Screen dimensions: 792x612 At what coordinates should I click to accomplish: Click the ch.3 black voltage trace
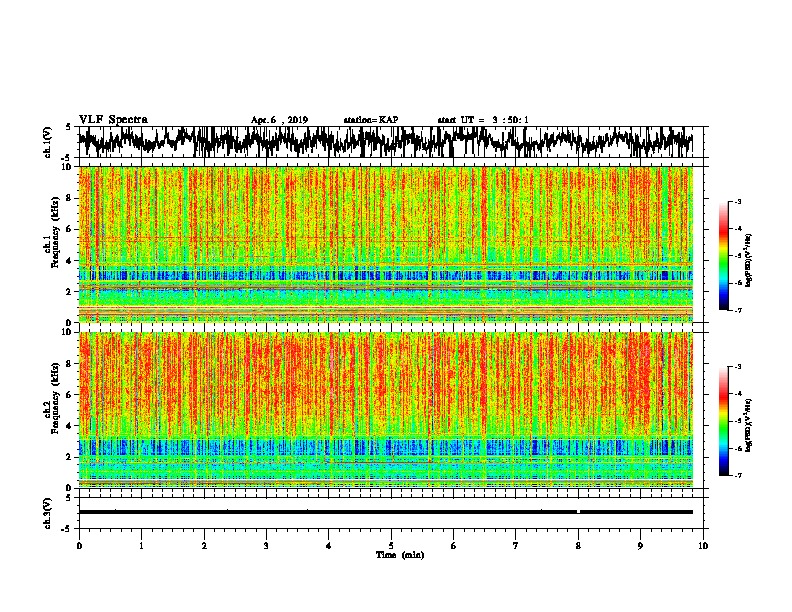coord(386,512)
